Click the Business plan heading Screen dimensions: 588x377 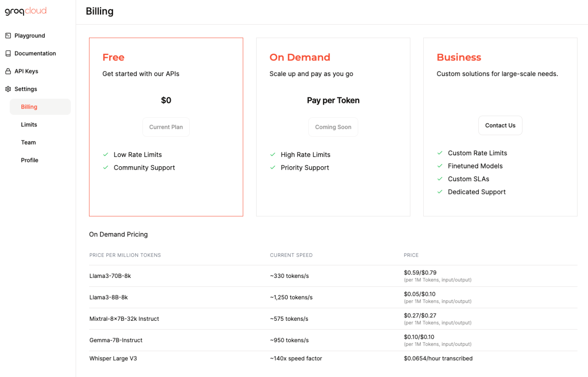(x=459, y=57)
